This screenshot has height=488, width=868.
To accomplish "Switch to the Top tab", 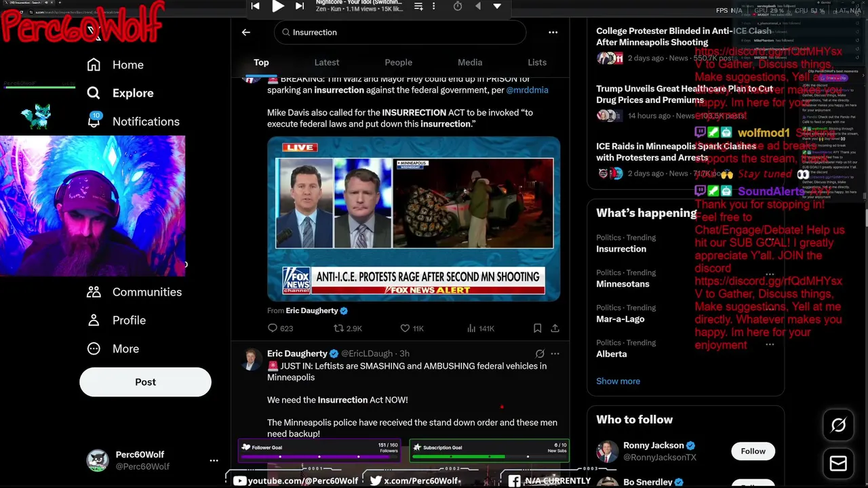I will coord(261,62).
